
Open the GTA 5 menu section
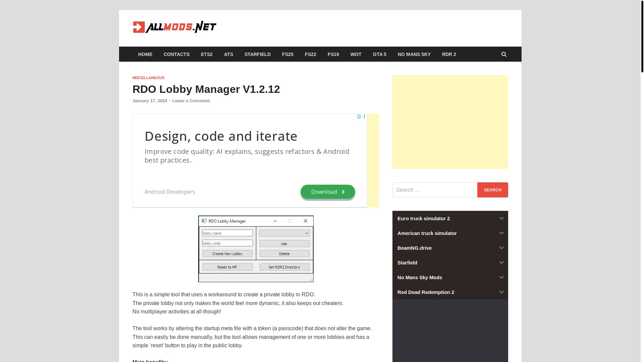click(x=380, y=54)
